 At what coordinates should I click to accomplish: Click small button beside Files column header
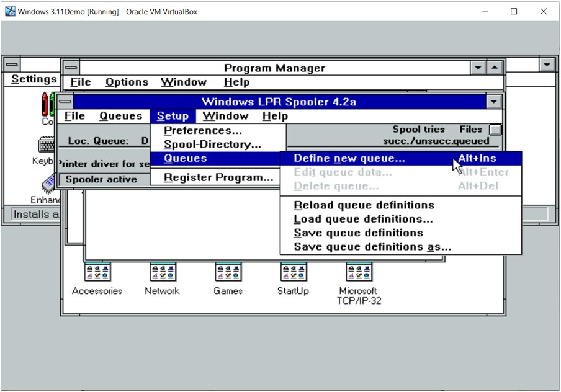pos(495,130)
